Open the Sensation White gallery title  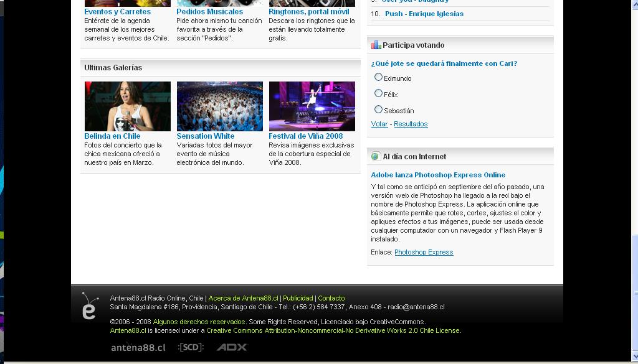point(206,136)
